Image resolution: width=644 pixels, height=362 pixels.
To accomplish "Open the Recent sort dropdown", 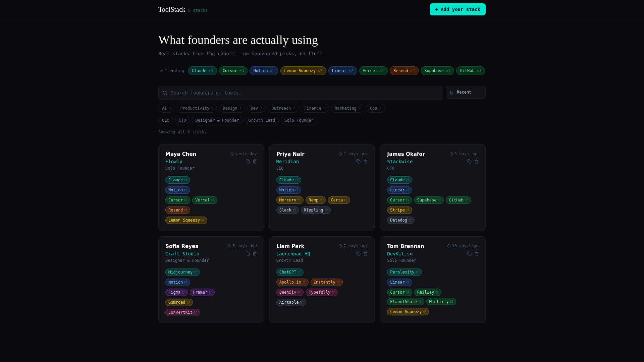I will 466,92.
